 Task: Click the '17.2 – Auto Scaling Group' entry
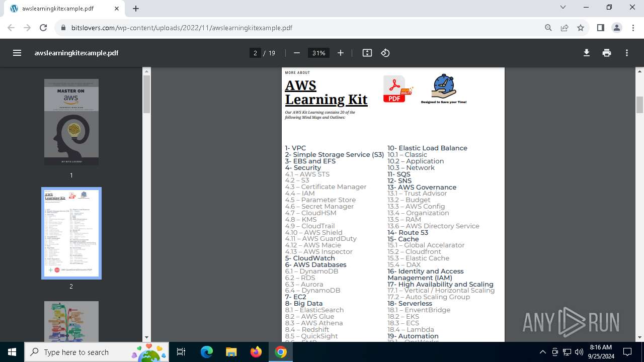point(429,297)
